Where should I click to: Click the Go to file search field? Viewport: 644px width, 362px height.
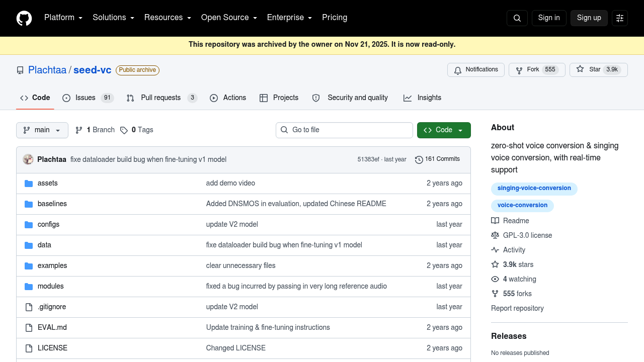click(344, 130)
